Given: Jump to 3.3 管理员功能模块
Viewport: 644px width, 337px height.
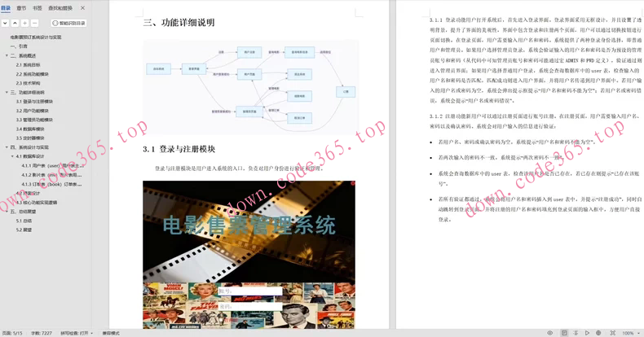Looking at the screenshot, I should coord(34,120).
